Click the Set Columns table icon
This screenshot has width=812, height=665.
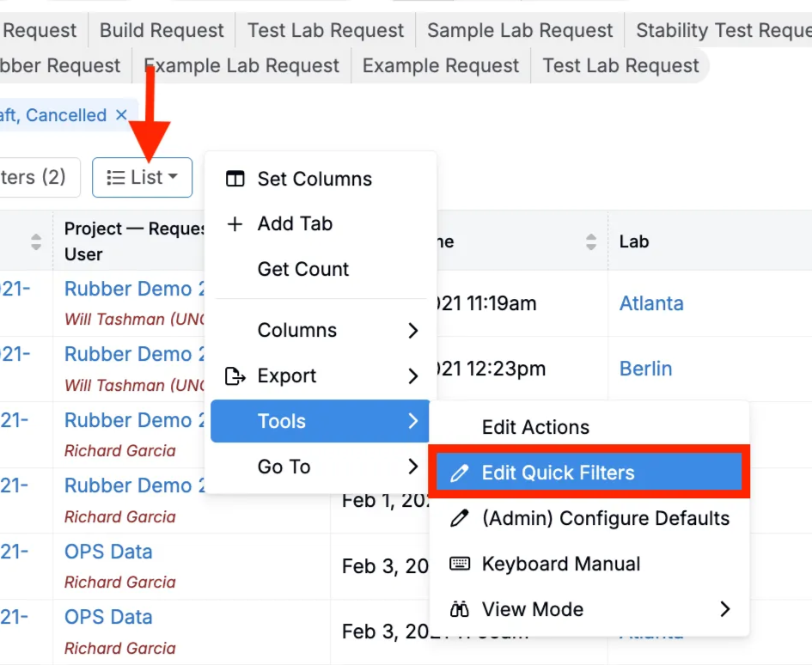(235, 179)
